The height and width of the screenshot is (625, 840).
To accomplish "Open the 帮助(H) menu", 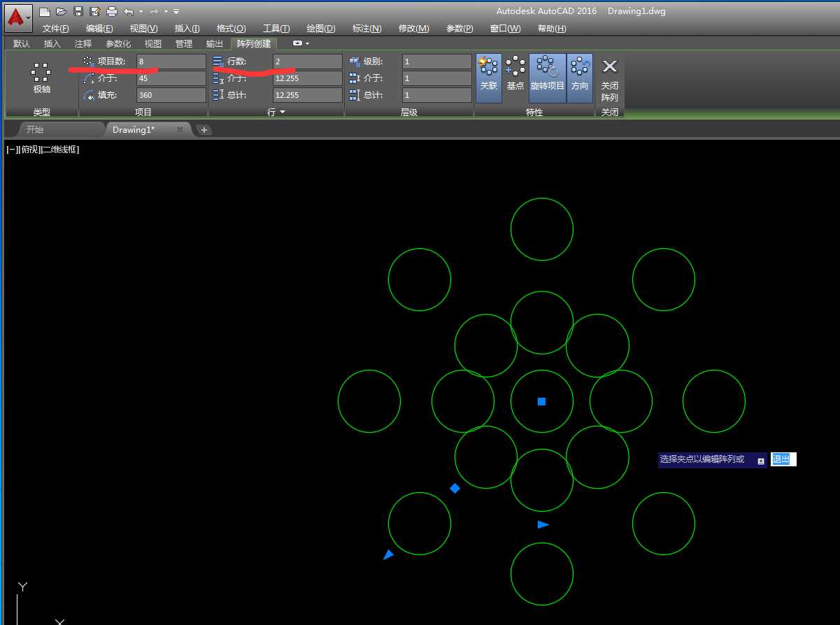I will click(x=552, y=29).
